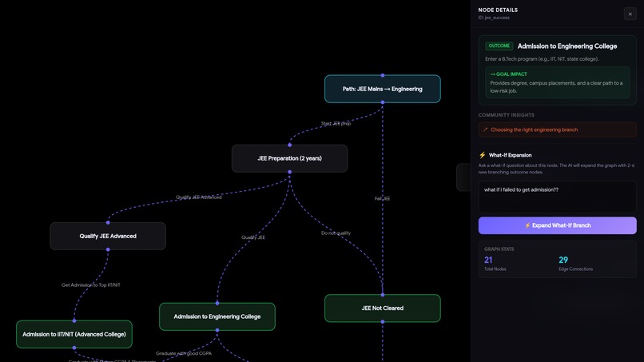
Task: Click the 'ID: jee_success' text
Action: [x=494, y=18]
